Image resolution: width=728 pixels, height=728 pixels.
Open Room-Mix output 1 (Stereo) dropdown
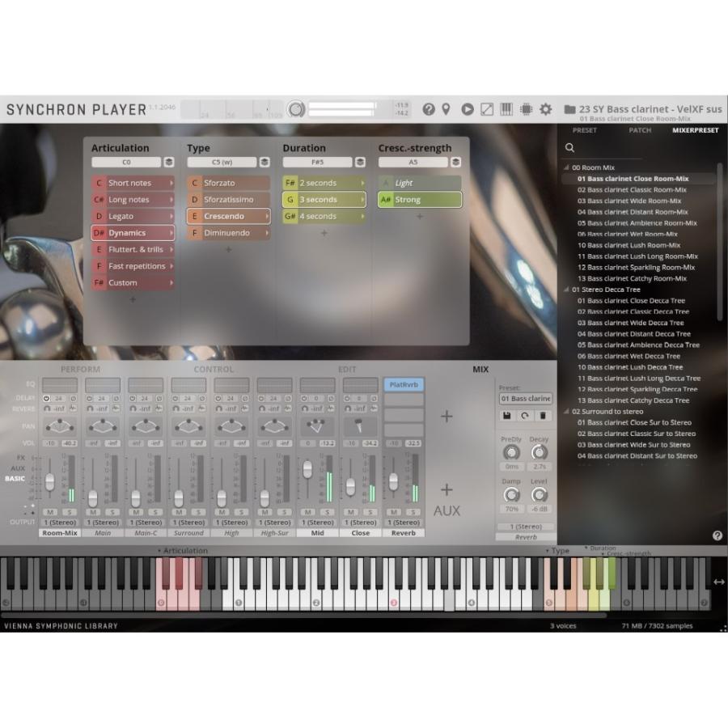60,523
